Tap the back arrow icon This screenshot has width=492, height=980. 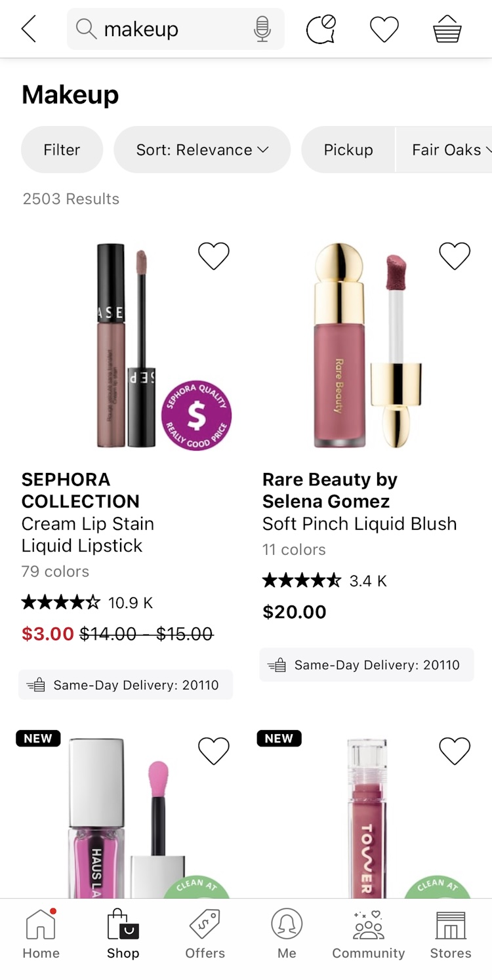coord(29,30)
